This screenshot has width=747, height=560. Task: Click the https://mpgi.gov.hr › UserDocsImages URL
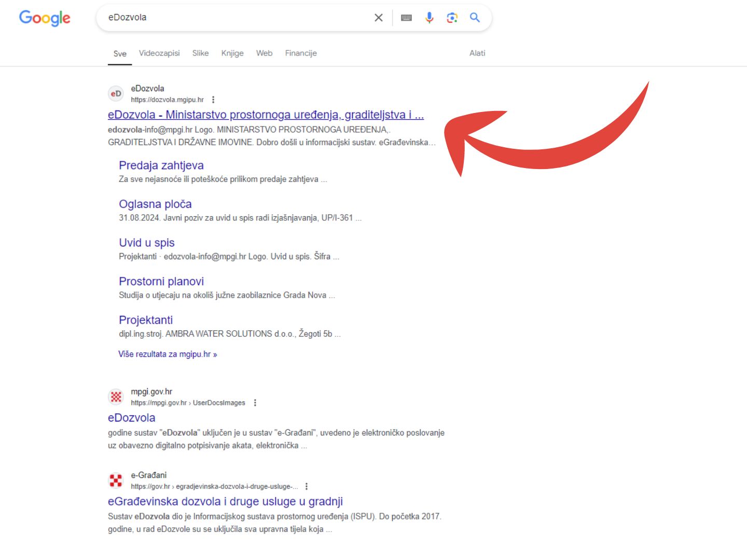tap(188, 403)
